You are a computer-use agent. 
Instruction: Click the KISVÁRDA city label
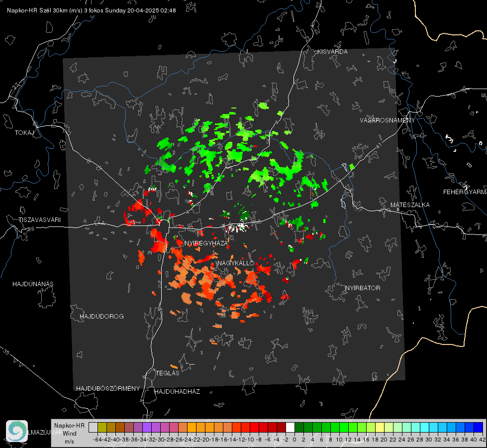point(332,52)
